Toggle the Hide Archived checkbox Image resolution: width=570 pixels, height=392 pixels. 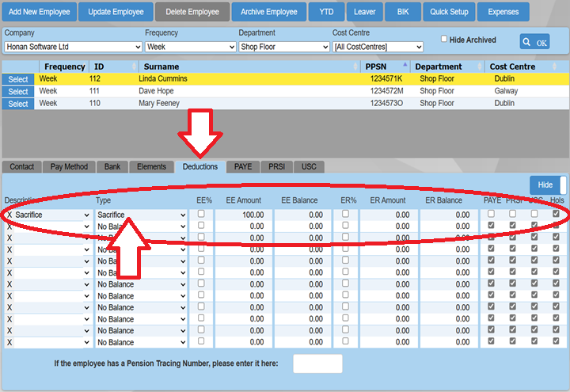(x=444, y=39)
